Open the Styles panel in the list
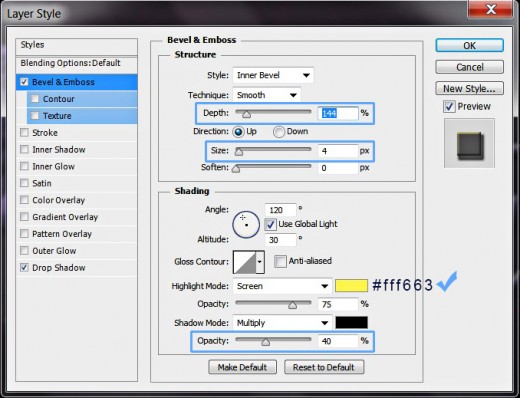The image size is (520, 398). pos(76,46)
